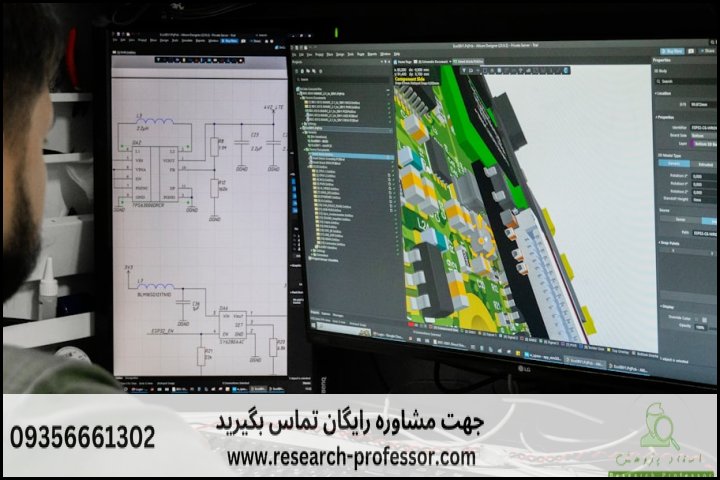Click the Opacity percentage field
This screenshot has width=720, height=480.
700,328
